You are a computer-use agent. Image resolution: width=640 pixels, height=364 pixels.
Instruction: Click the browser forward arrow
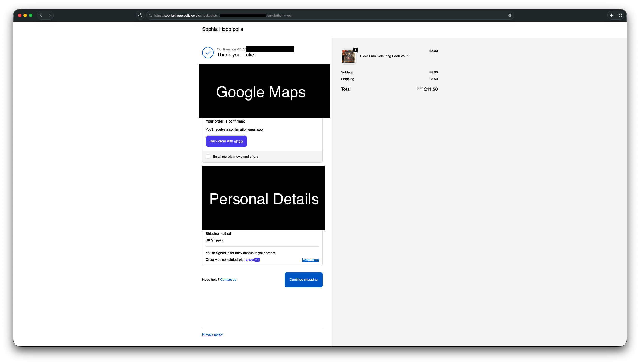pos(49,15)
